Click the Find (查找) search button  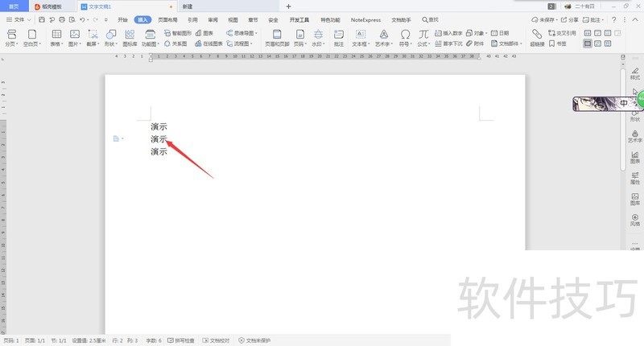click(x=430, y=19)
